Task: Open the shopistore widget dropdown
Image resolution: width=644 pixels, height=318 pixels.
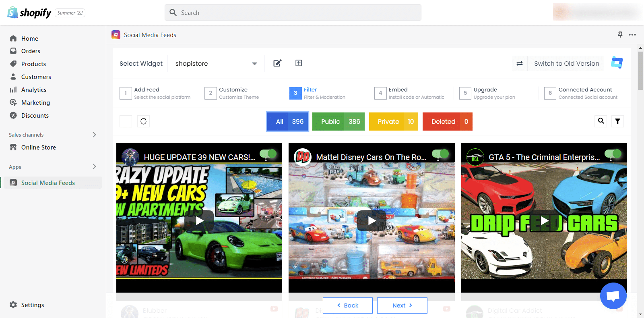Action: (216, 63)
